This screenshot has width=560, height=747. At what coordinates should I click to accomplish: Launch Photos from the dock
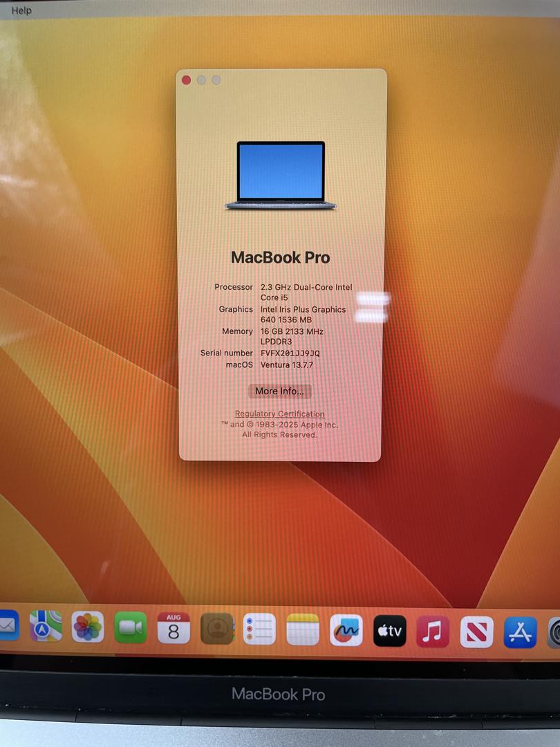click(x=88, y=627)
